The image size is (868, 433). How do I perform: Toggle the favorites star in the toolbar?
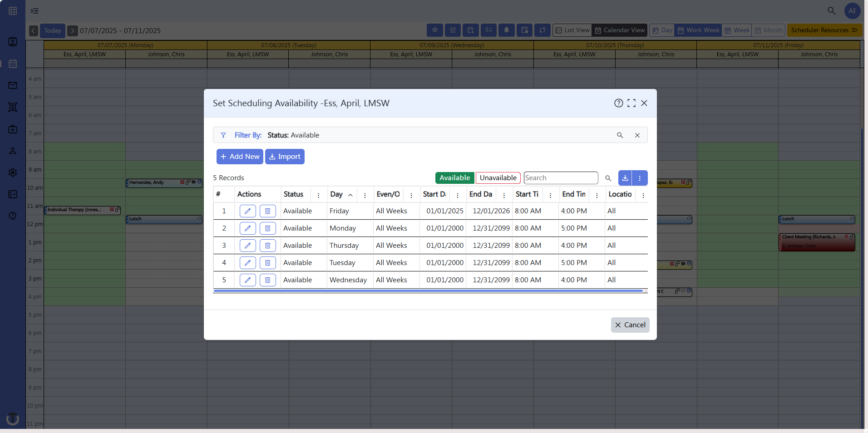[x=435, y=30]
